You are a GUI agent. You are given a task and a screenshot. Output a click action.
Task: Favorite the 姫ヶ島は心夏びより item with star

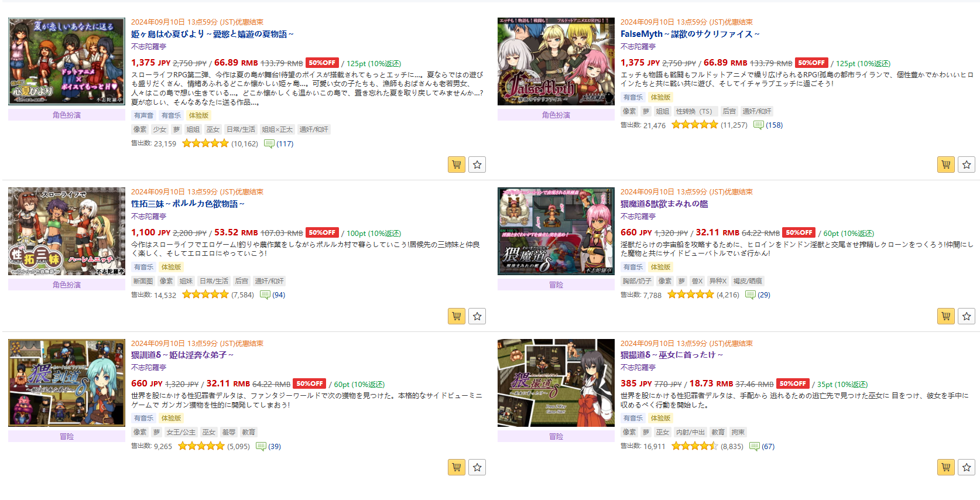pos(477,165)
